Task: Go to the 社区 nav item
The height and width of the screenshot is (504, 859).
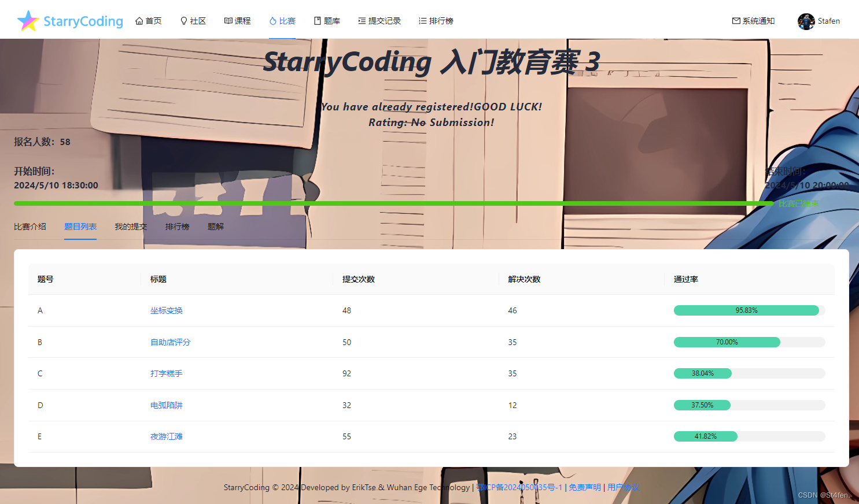Action: pos(193,21)
